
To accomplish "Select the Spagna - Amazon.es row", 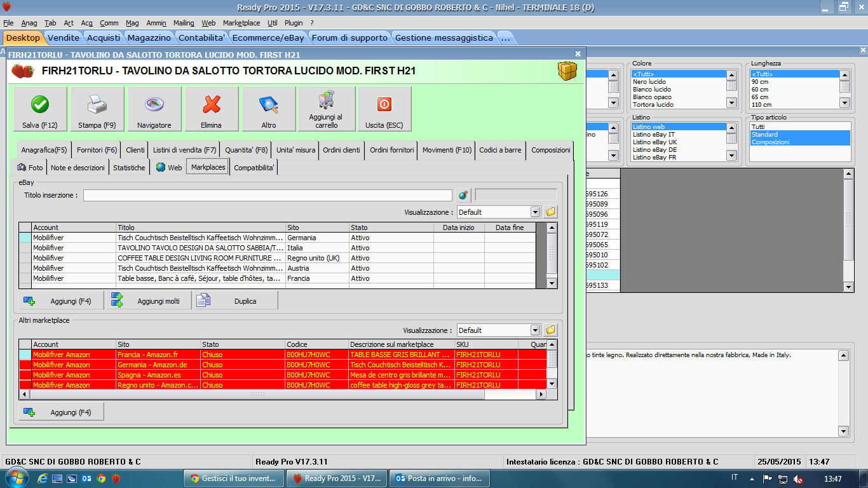I will [x=283, y=375].
